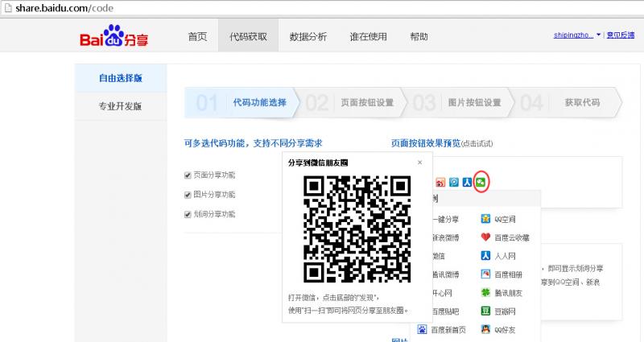Select the 专业开发版 sidebar tab
Viewport: 644px width, 342px height.
(121, 106)
